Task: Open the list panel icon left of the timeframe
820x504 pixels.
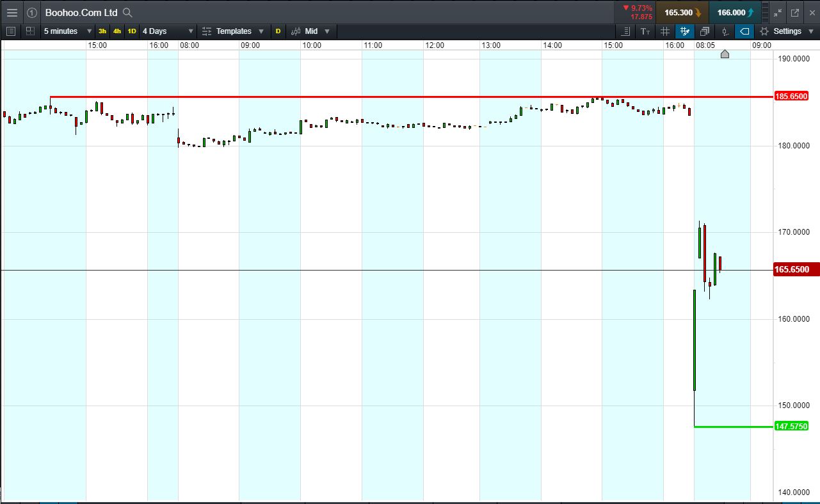Action: tap(10, 31)
